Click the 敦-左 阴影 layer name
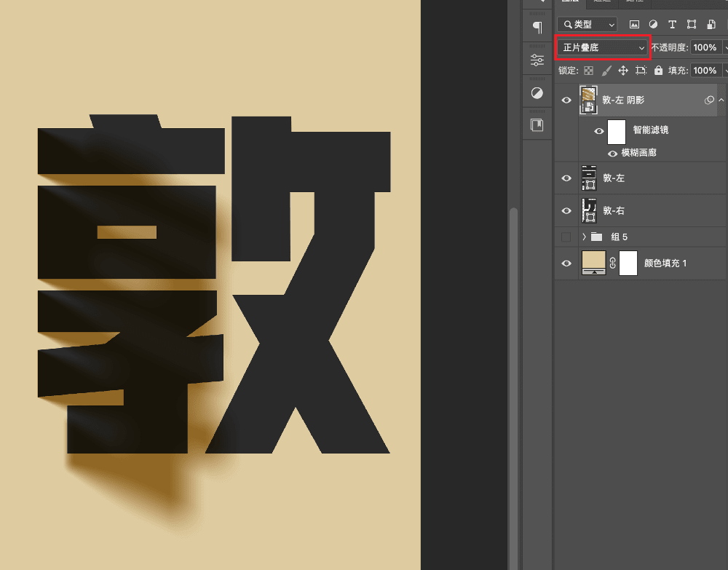 click(623, 100)
